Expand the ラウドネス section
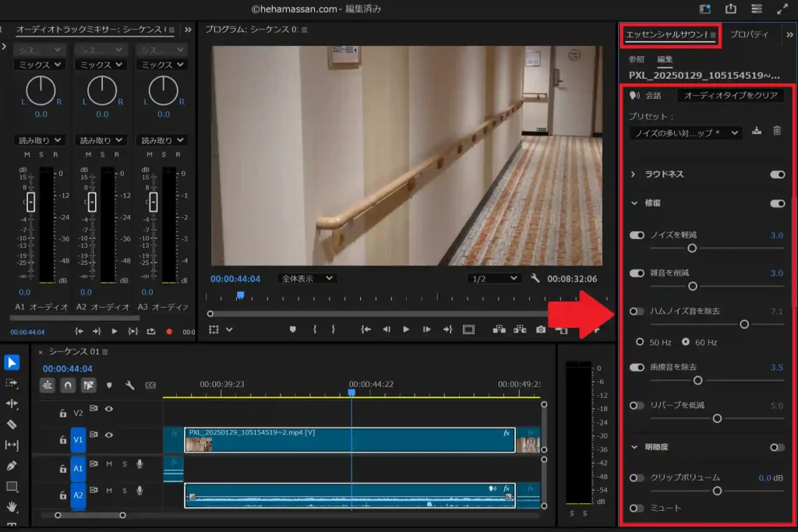Screen dimensions: 798x532 coord(633,174)
